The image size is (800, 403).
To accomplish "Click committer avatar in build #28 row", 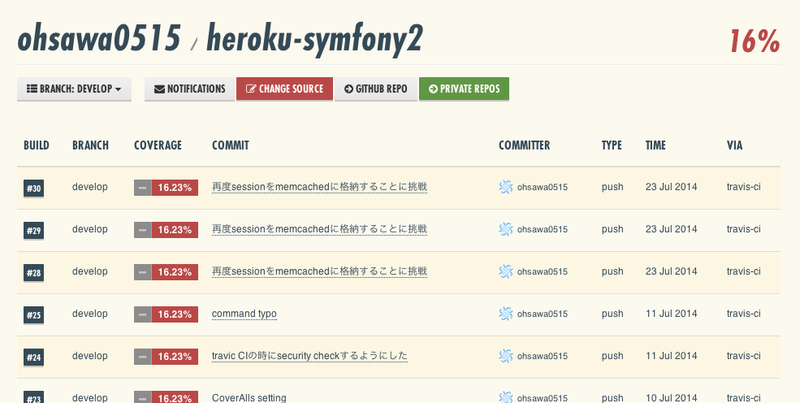I will 506,272.
